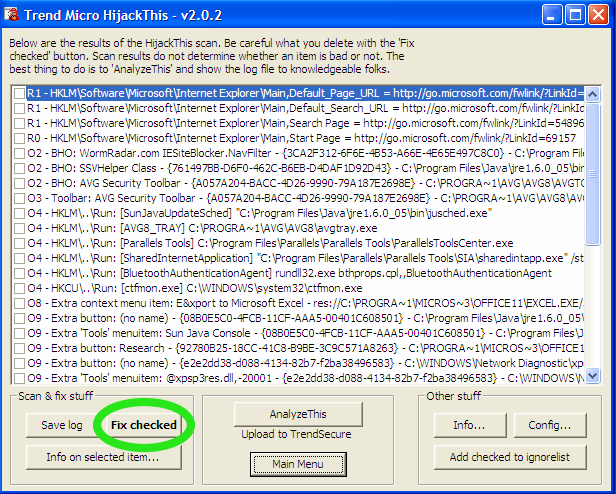Image resolution: width=616 pixels, height=494 pixels.
Task: Click the Fix checked button
Action: tap(144, 425)
